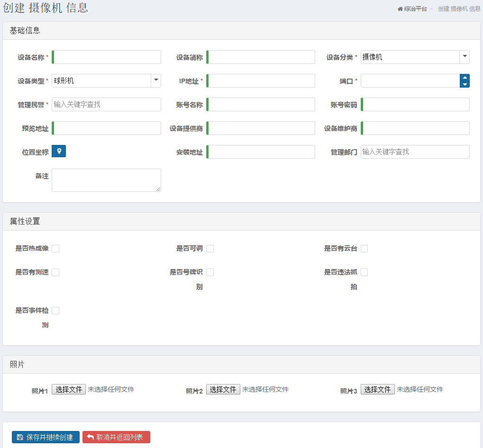Increase port value with the up stepper arrow
The width and height of the screenshot is (483, 448).
pyautogui.click(x=465, y=78)
